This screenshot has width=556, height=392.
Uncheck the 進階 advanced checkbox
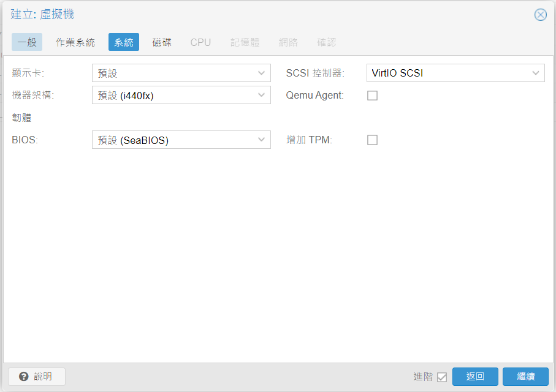441,377
